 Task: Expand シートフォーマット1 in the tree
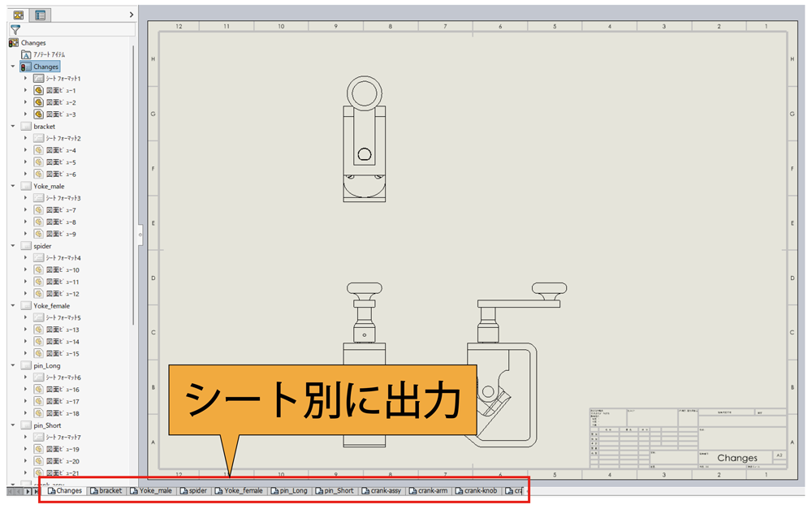tap(25, 78)
